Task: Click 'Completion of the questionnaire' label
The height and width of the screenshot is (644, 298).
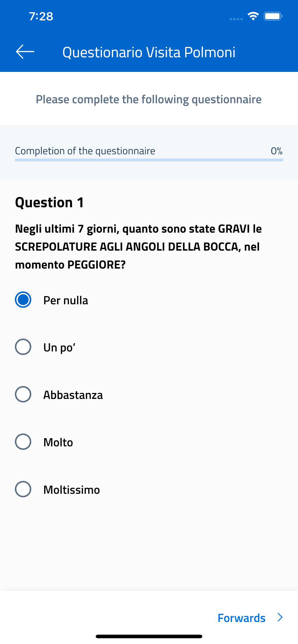Action: pos(85,151)
